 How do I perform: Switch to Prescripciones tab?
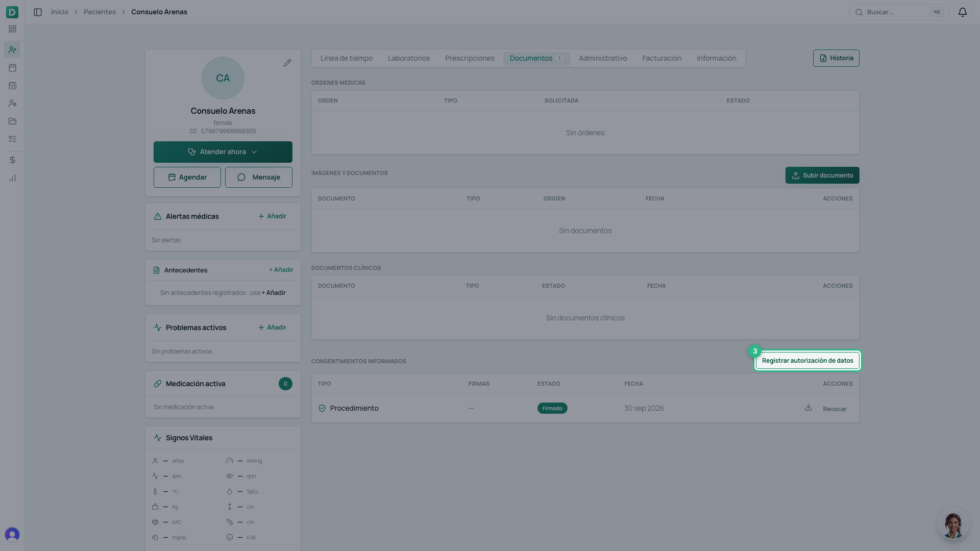(x=470, y=58)
